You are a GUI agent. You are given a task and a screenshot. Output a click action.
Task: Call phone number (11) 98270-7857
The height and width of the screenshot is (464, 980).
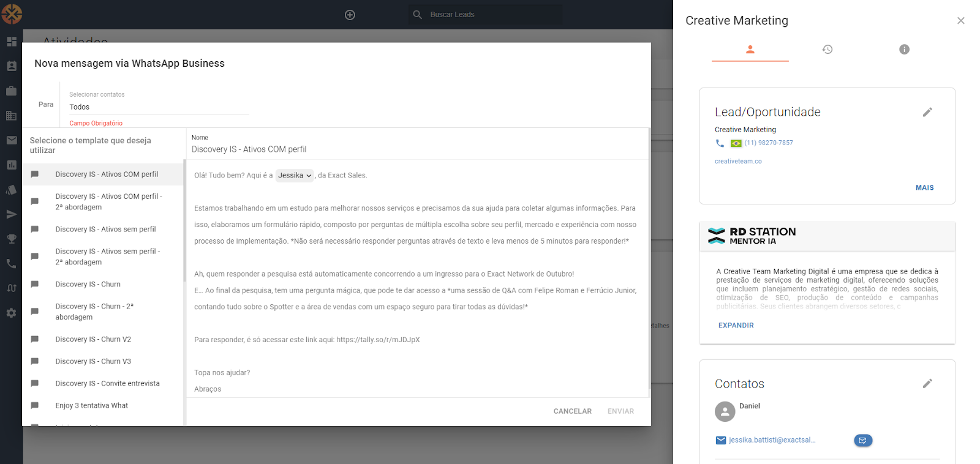769,143
